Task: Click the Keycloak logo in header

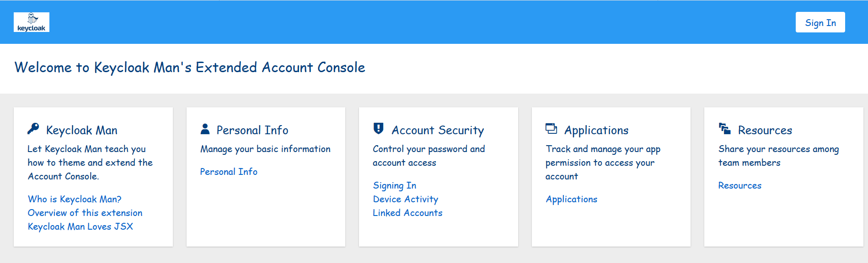Action: tap(31, 22)
